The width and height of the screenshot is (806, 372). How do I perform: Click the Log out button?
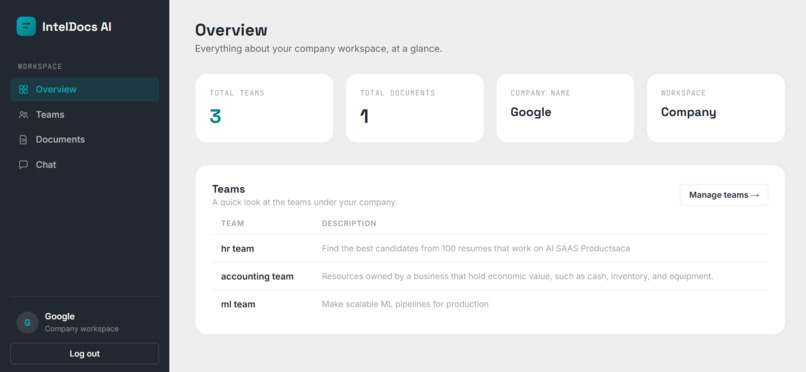pos(85,354)
